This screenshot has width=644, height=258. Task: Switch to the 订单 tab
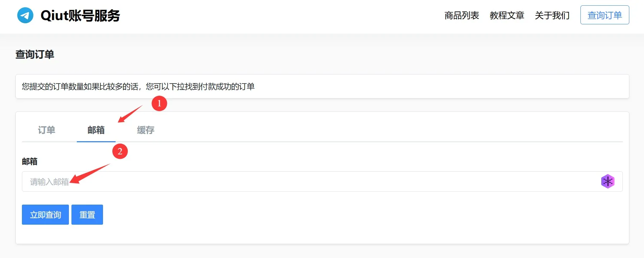point(47,130)
